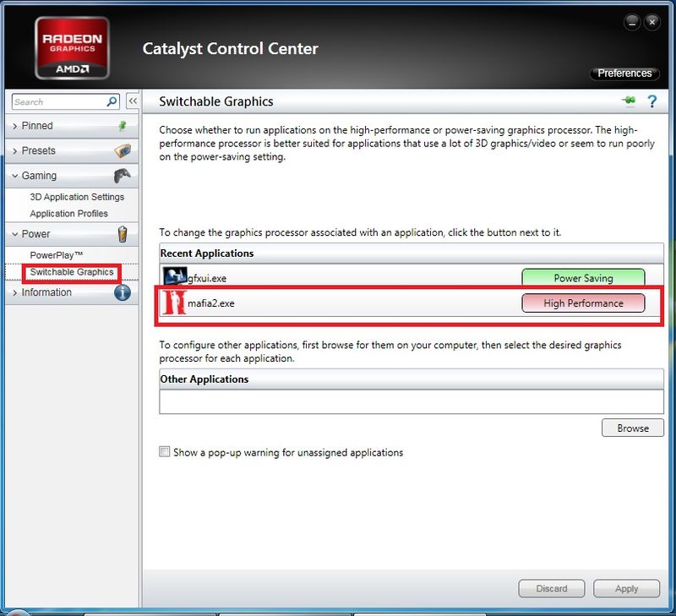Open Application Profiles page

[69, 214]
